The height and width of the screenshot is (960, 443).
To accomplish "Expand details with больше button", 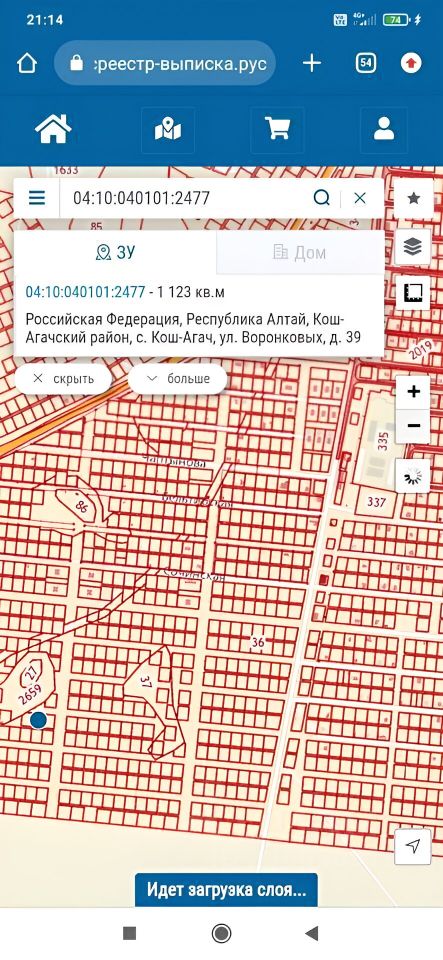I will click(177, 378).
